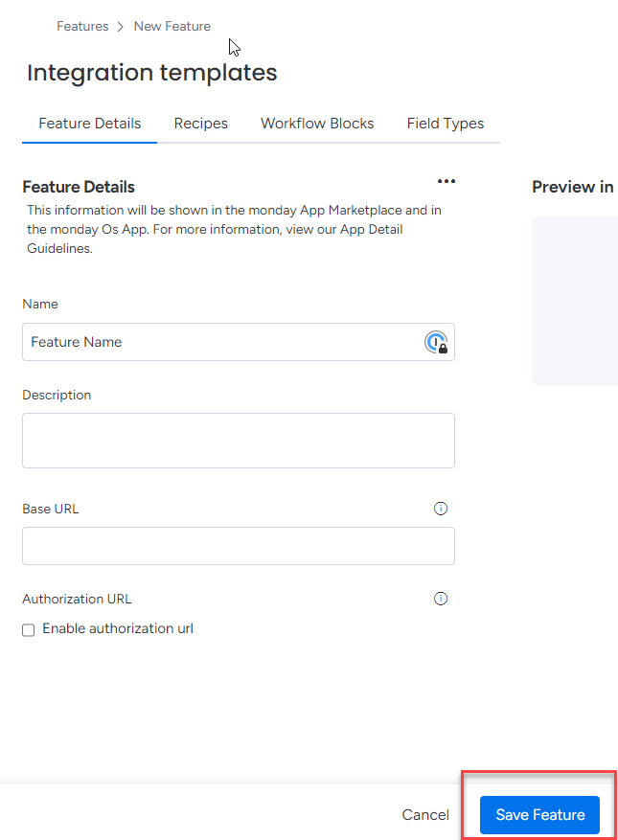Image resolution: width=618 pixels, height=840 pixels.
Task: Cancel the new feature form
Action: click(425, 815)
